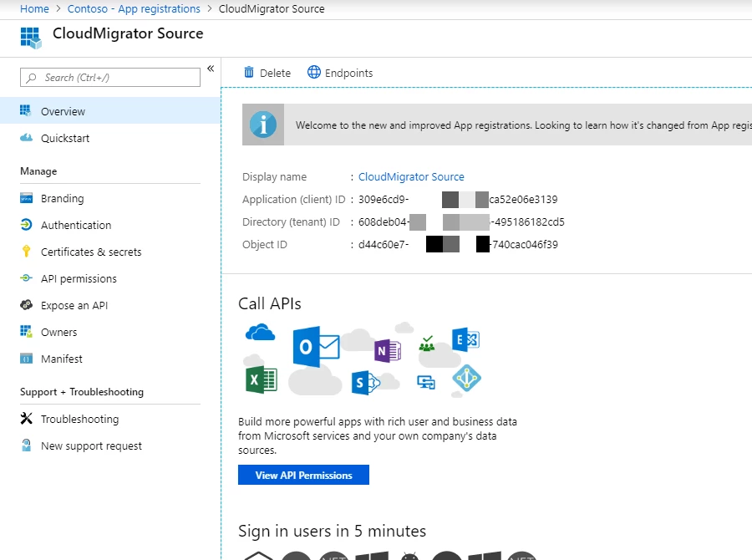This screenshot has height=560, width=752.
Task: Click the CloudMigrator Source breadcrumb text
Action: pos(272,8)
